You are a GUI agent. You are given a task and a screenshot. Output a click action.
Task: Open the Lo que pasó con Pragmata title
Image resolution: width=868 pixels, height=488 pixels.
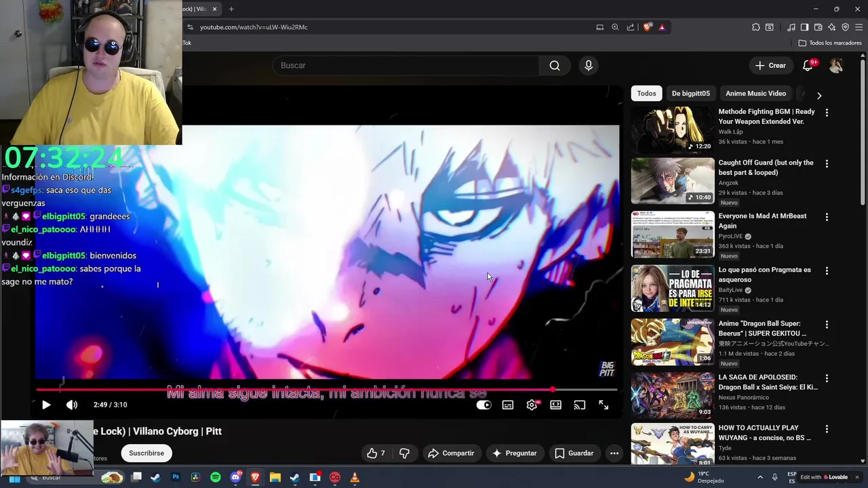[x=764, y=274]
